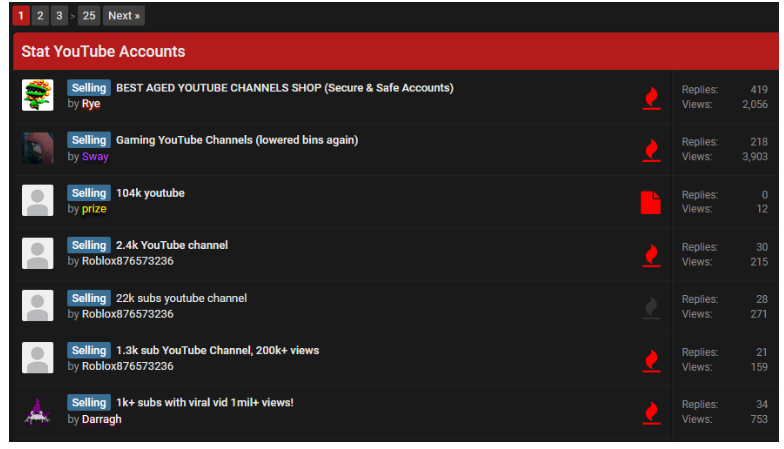Click the Selling tag on Darragh's thread
Image resolution: width=784 pixels, height=449 pixels.
(x=89, y=402)
